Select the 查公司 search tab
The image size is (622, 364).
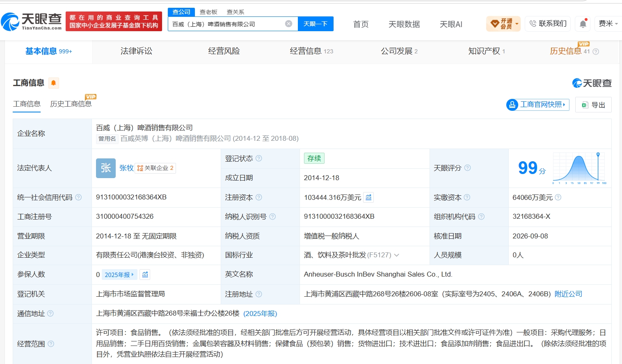(x=181, y=12)
